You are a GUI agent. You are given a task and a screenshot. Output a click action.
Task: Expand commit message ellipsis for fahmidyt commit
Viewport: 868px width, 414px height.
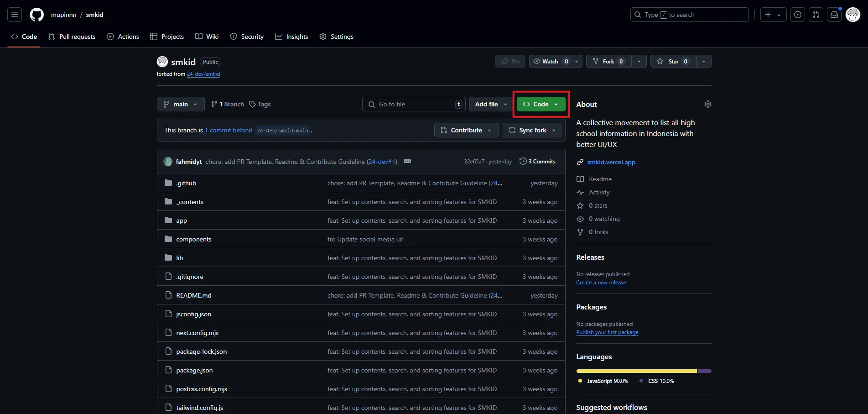[407, 161]
